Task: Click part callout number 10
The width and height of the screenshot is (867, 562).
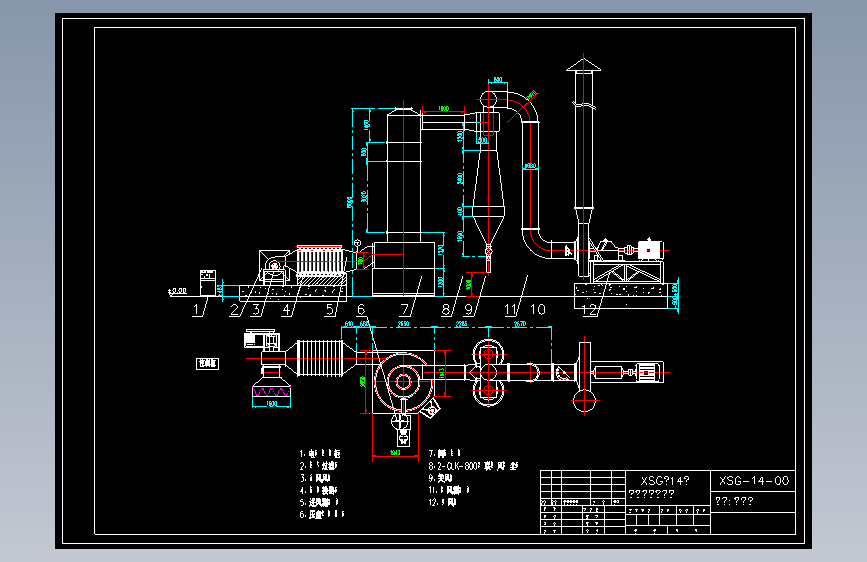Action: pyautogui.click(x=538, y=310)
